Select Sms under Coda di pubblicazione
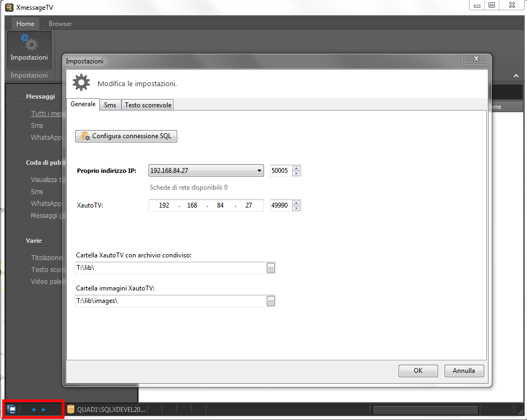Image resolution: width=527 pixels, height=420 pixels. coord(37,192)
